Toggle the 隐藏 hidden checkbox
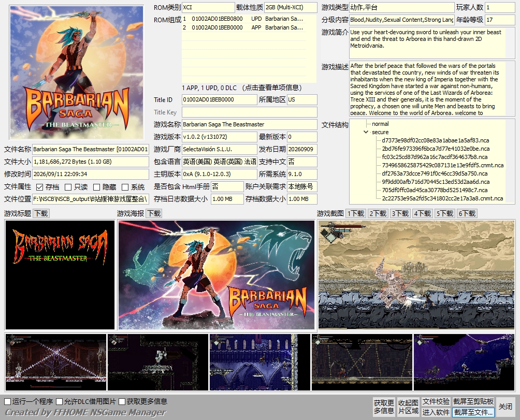The width and height of the screenshot is (520, 420). point(96,187)
